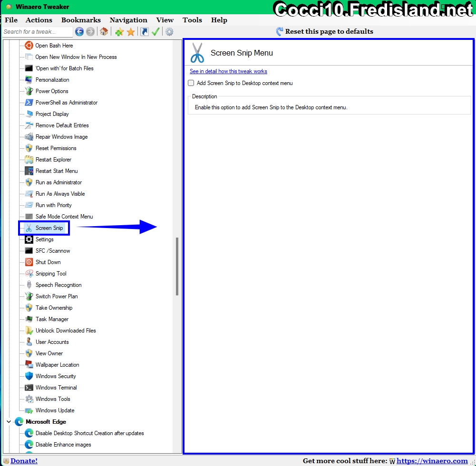Click in the Search for a tweak field
The image size is (476, 466).
(38, 31)
